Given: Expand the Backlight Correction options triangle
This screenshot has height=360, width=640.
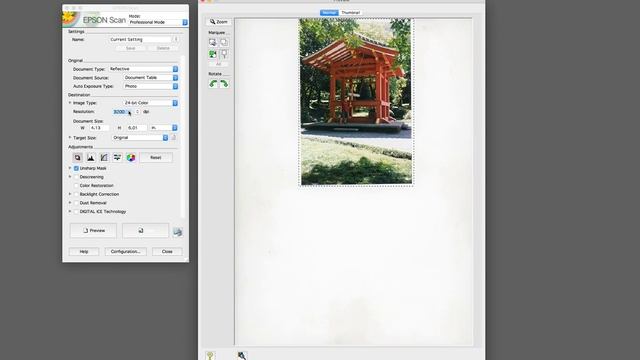Looking at the screenshot, I should pos(70,194).
